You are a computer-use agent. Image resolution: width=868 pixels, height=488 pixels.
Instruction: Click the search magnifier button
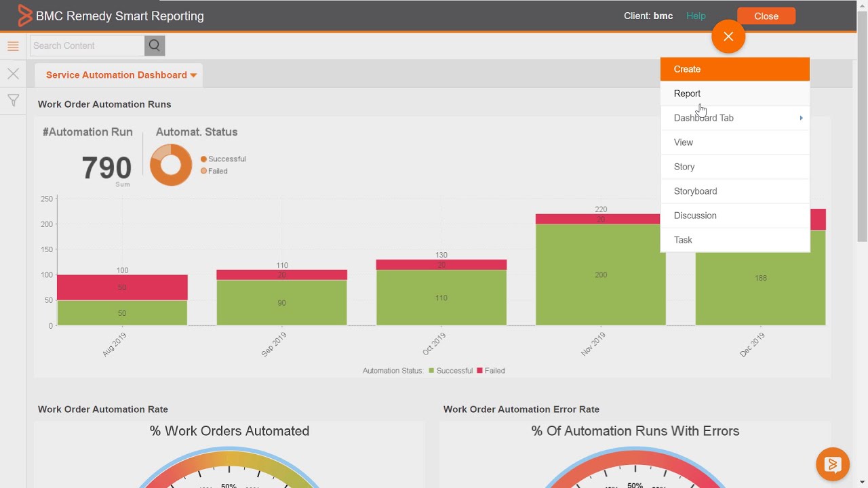pos(155,45)
